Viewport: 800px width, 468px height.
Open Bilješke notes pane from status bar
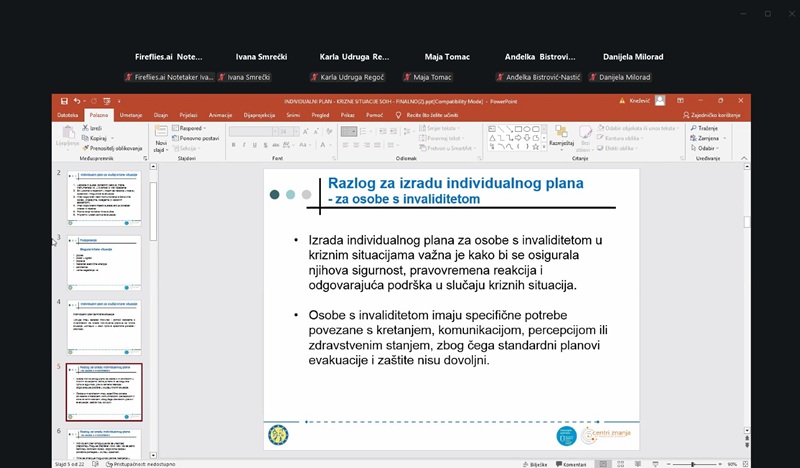[536, 464]
